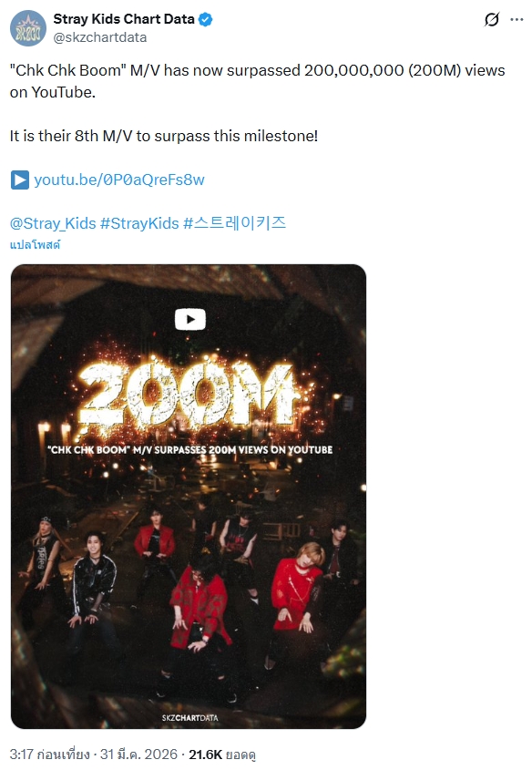Open the @Stray_Kids mention

[53, 223]
